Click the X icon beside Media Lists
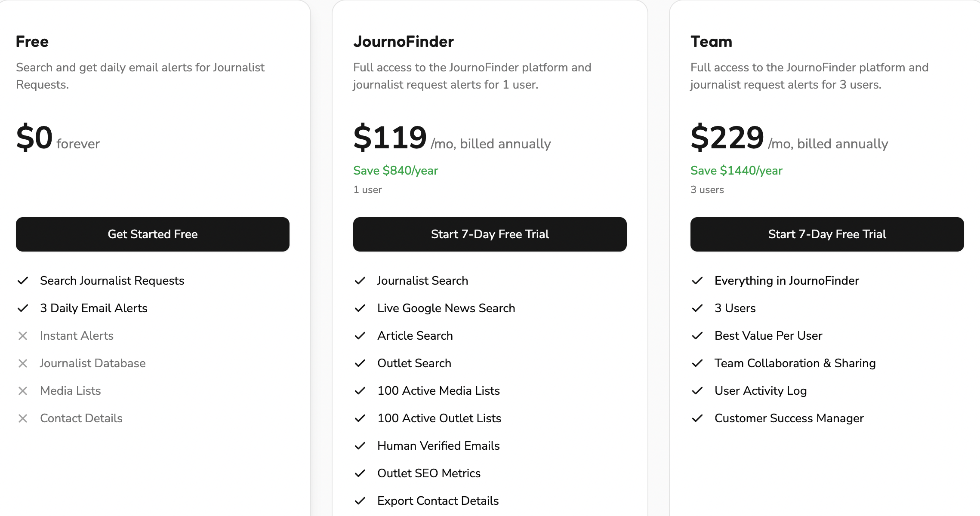The height and width of the screenshot is (516, 980). click(x=23, y=391)
